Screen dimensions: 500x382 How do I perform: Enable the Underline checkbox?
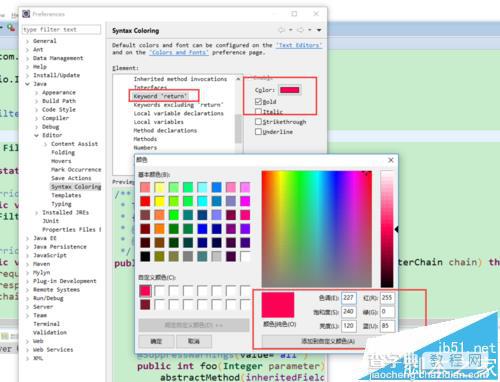(x=258, y=132)
